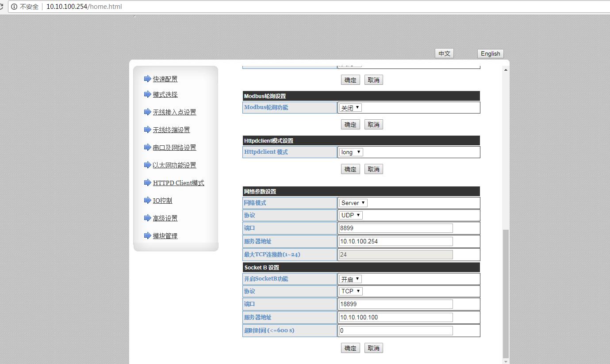Screen dimensions: 610x364
Task: Click the arrow icon beside 串口及网络设置
Action: point(147,147)
